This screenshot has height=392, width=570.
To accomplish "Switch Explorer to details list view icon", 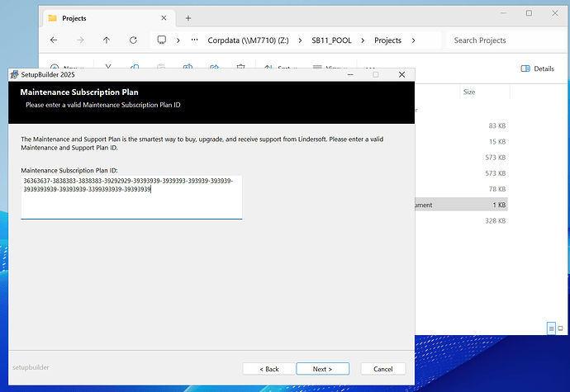I will 551,328.
